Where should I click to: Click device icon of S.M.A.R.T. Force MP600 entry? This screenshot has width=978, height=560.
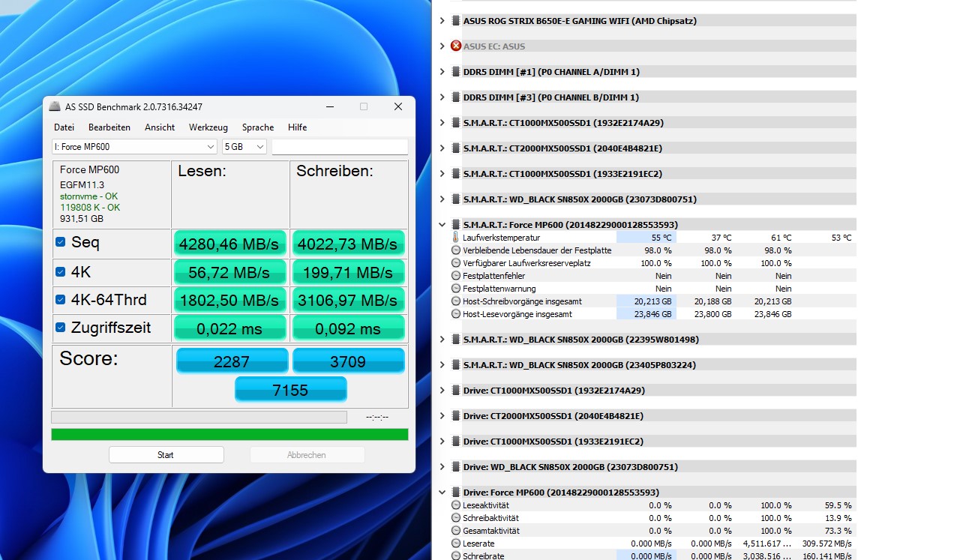456,225
